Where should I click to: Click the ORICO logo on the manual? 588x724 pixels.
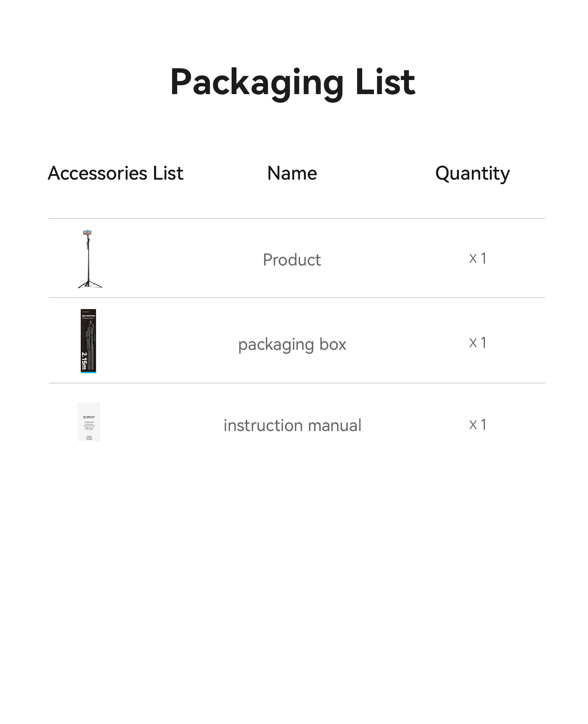[89, 417]
